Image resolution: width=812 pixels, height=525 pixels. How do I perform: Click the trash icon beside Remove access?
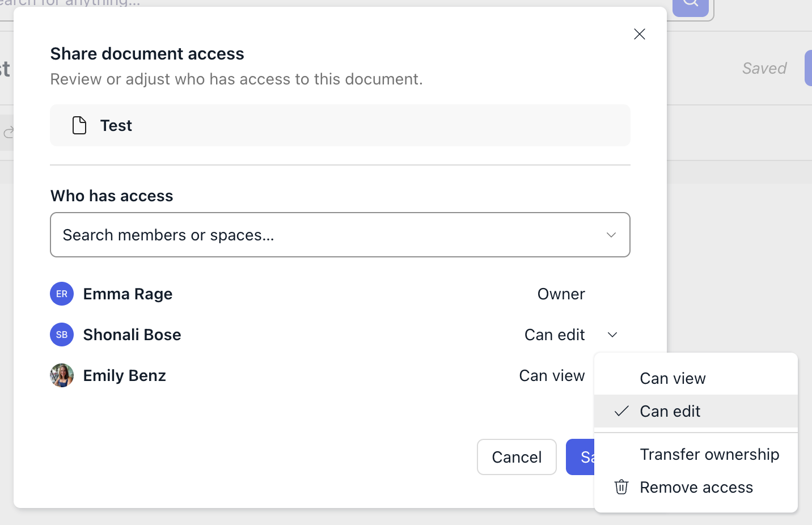[621, 487]
